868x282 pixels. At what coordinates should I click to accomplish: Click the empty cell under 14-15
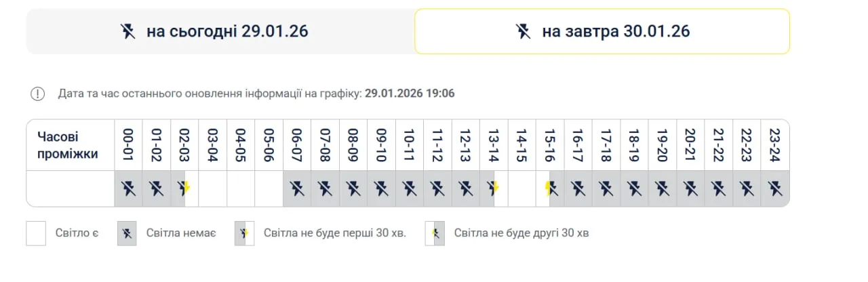point(522,188)
